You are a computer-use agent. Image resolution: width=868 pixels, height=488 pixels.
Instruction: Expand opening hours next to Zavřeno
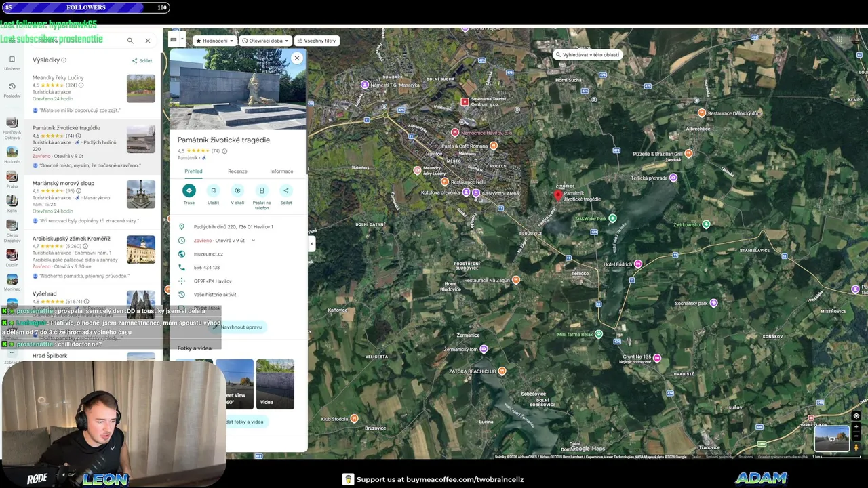pyautogui.click(x=253, y=241)
